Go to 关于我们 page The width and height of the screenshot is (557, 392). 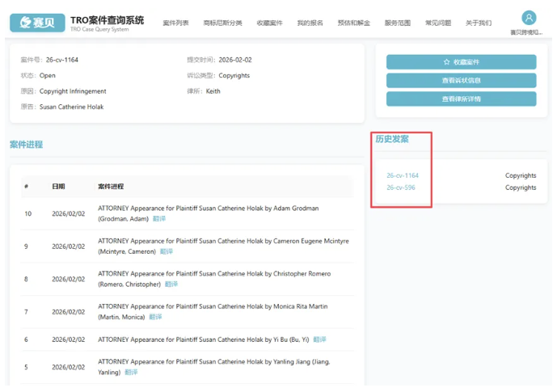(478, 23)
